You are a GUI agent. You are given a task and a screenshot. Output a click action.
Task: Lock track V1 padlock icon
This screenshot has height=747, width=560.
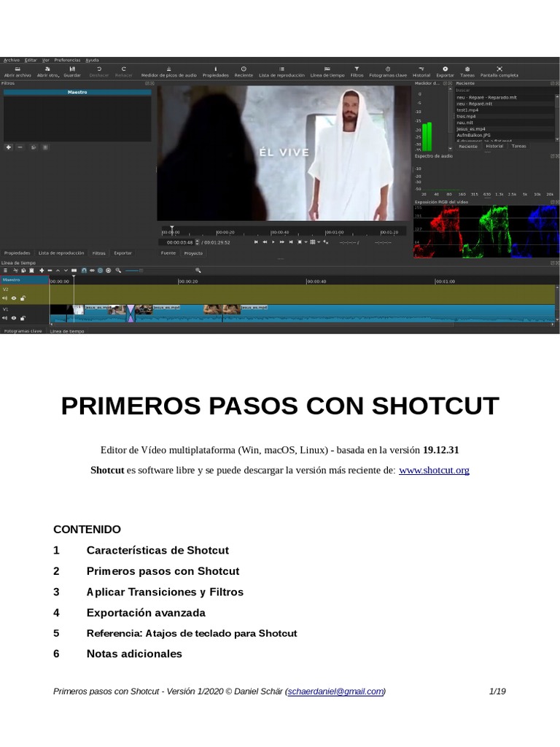coord(23,318)
